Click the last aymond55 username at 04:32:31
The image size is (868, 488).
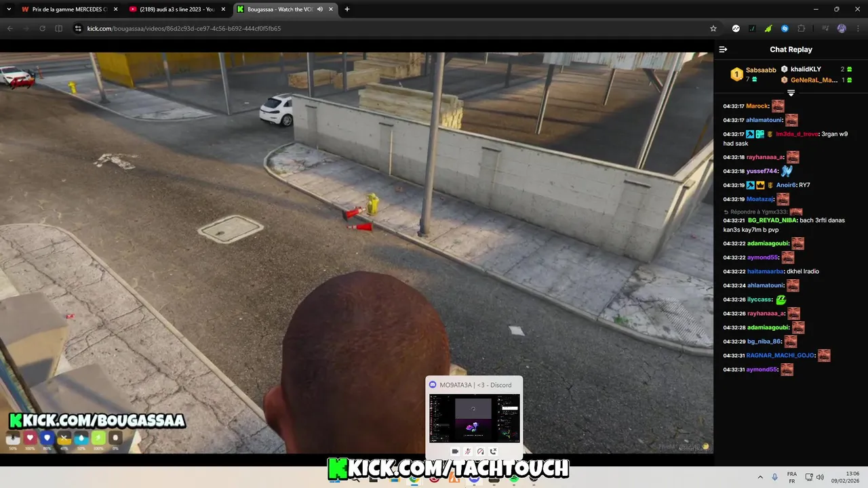point(762,369)
